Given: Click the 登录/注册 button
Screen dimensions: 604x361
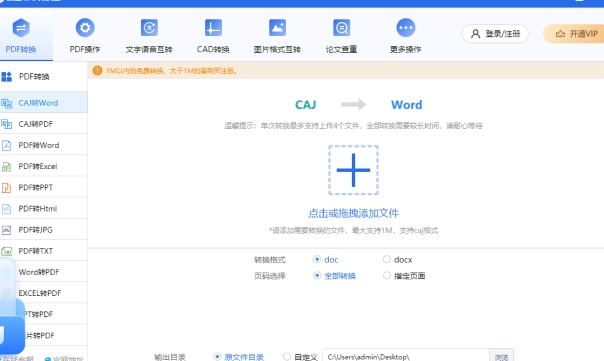Looking at the screenshot, I should tap(495, 34).
